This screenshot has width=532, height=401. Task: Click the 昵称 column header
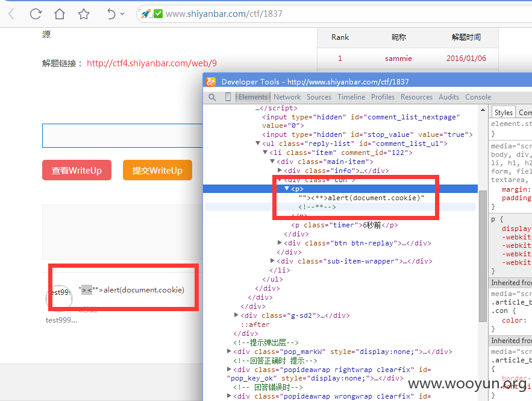click(399, 37)
